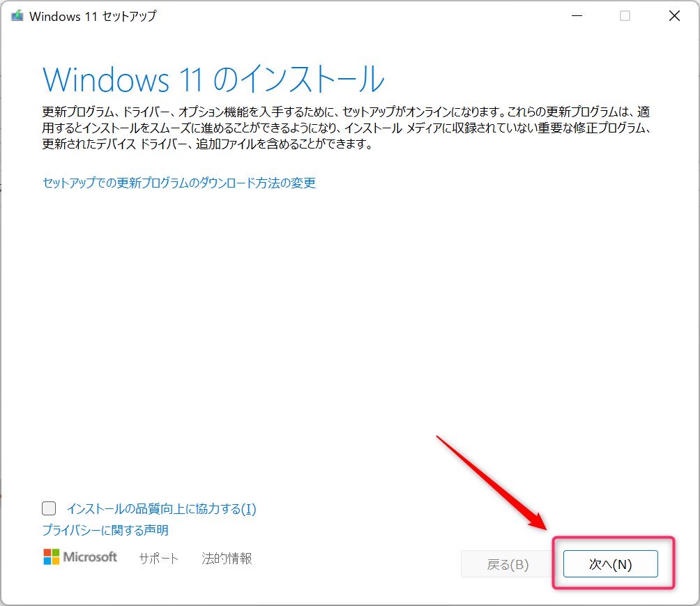
Task: Open the サポート link
Action: pyautogui.click(x=158, y=558)
